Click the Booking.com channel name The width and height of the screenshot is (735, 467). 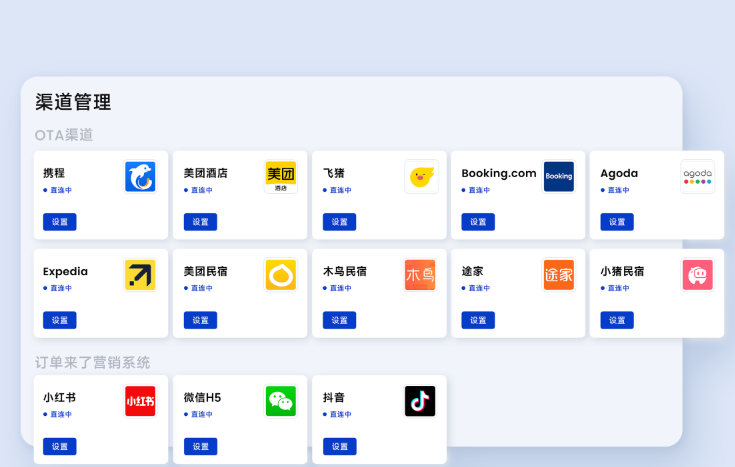point(499,173)
